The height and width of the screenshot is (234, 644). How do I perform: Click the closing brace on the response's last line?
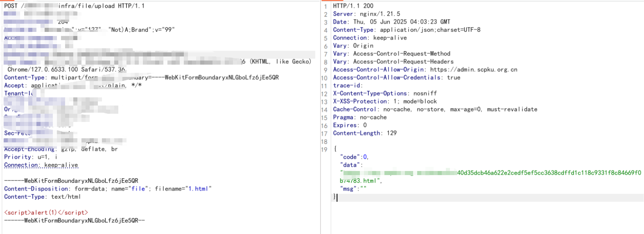coord(334,197)
